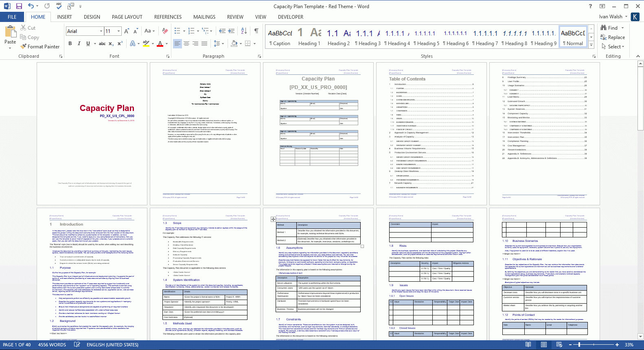Image resolution: width=644 pixels, height=350 pixels.
Task: Clear all formatting with eraser icon
Action: coord(165,31)
